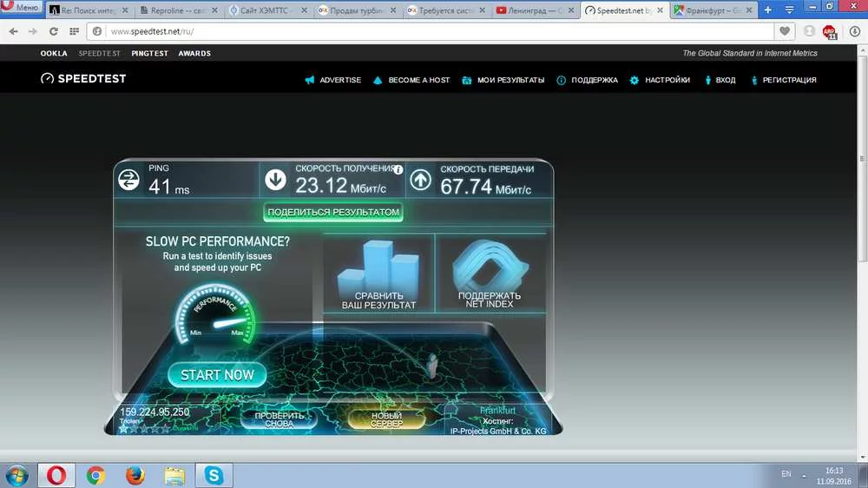
Task: Click the upload speed arrow icon
Action: tap(420, 180)
